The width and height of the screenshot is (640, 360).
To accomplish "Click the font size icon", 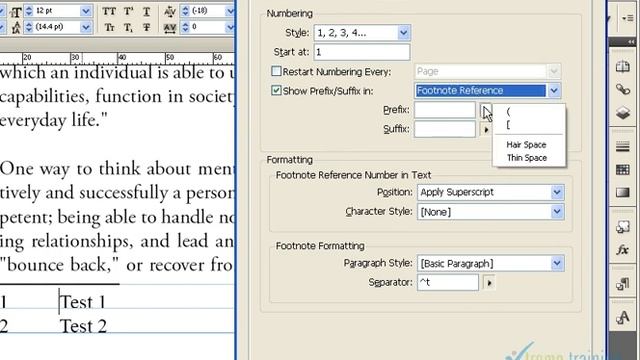I will point(16,12).
